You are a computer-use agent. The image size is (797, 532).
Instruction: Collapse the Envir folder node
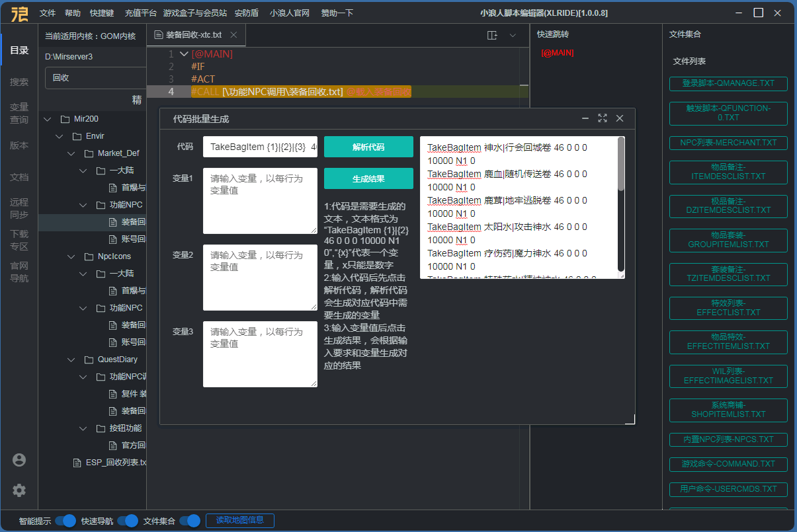tap(59, 135)
